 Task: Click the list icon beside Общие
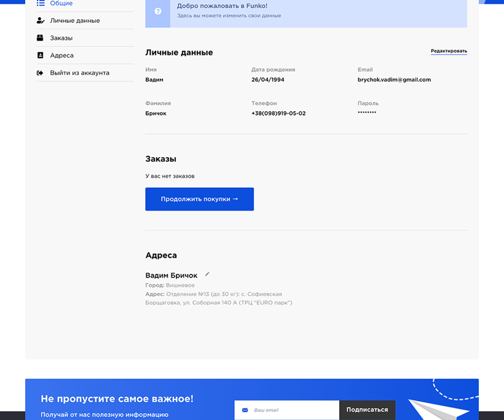click(x=41, y=3)
